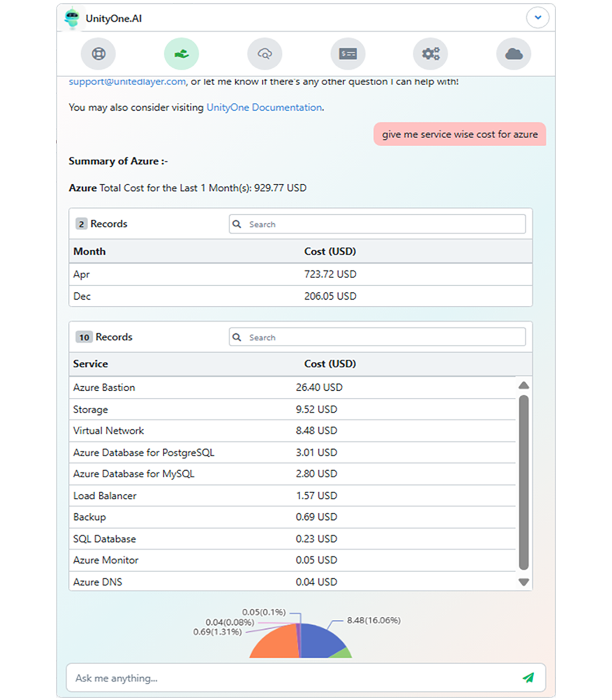The height and width of the screenshot is (700, 612).
Task: Select the green cost-in-hand icon
Action: point(181,54)
